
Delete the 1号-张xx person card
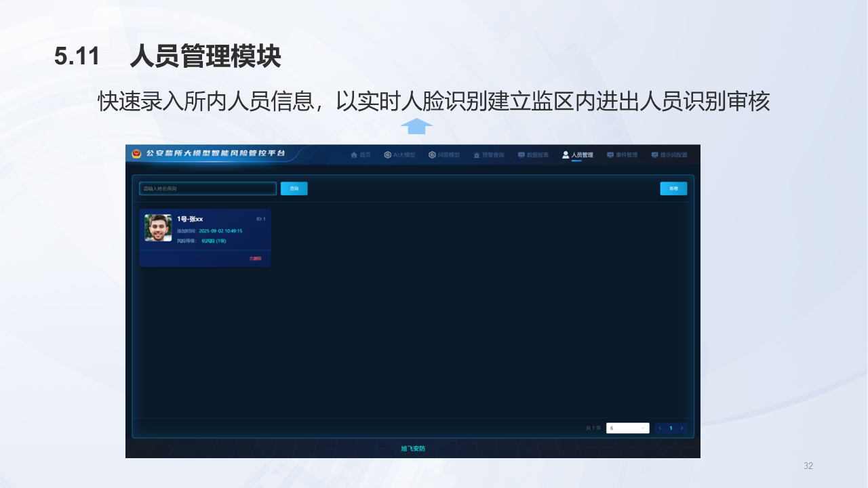tap(255, 258)
